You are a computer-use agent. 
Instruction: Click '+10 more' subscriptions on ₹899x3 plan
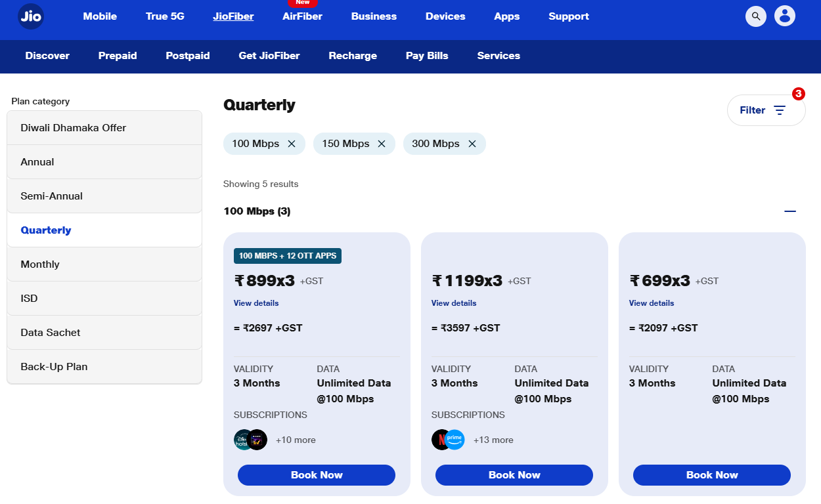point(296,440)
